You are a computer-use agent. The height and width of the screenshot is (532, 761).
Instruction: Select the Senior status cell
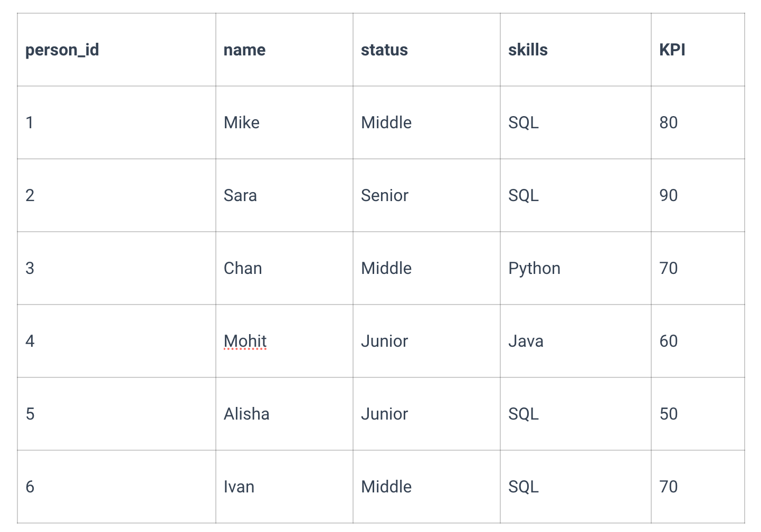tap(426, 195)
